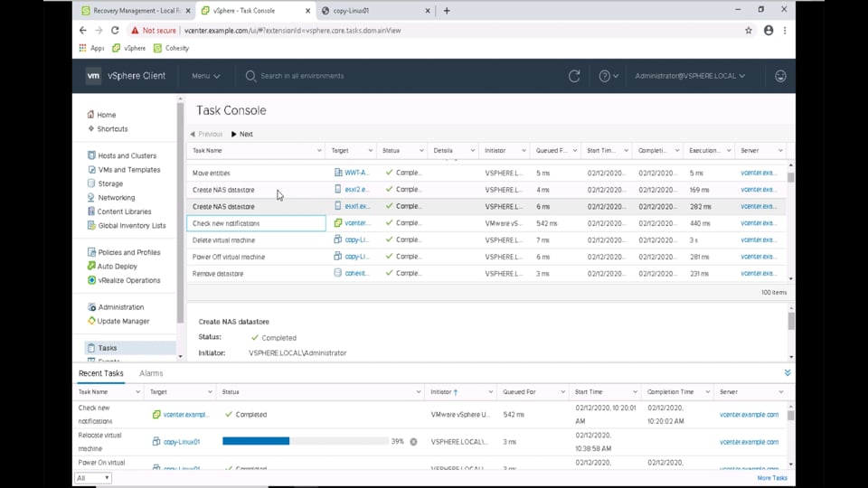
Task: Open the All filter dropdown
Action: pyautogui.click(x=93, y=478)
